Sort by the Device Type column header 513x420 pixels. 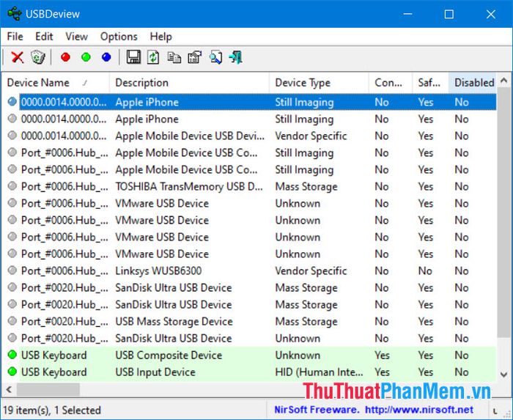pyautogui.click(x=319, y=83)
